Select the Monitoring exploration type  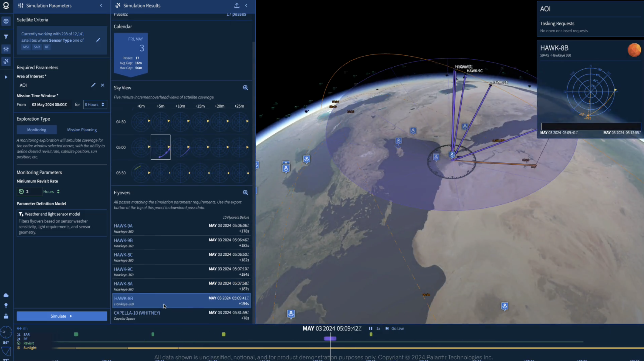click(x=37, y=130)
